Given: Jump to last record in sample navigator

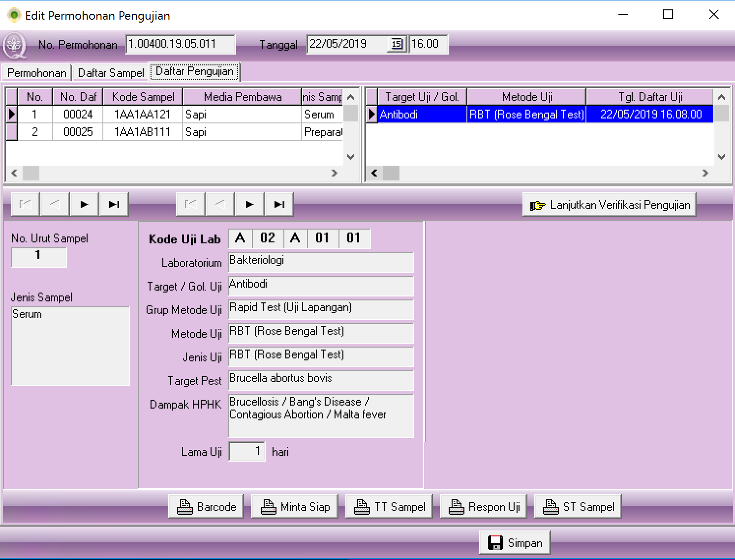Looking at the screenshot, I should 114,205.
